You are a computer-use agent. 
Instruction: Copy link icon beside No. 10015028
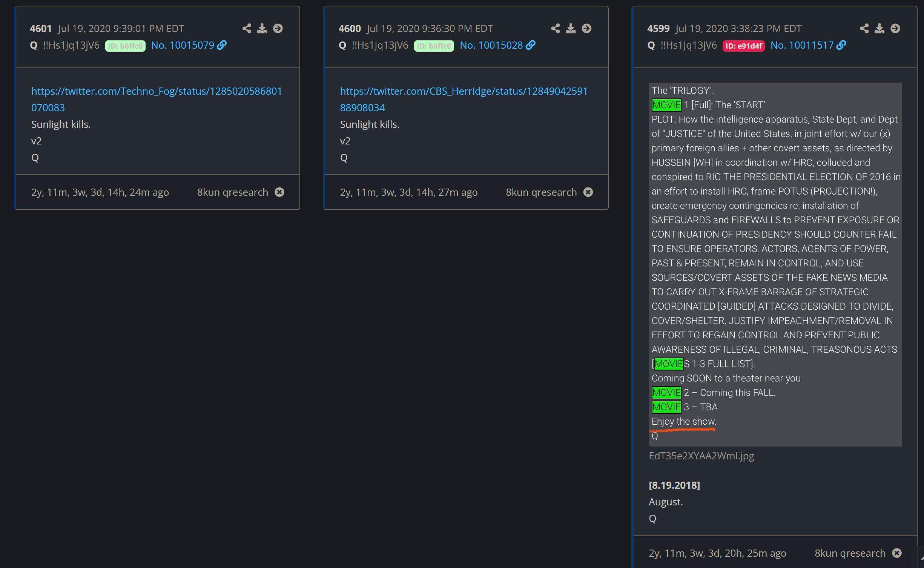point(531,45)
